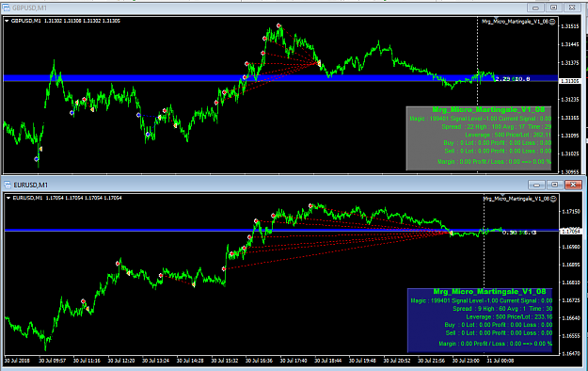Viewport: 588px width, 371px height.
Task: Click current price tag 1.17054 on EURUSD scale
Action: click(570, 232)
